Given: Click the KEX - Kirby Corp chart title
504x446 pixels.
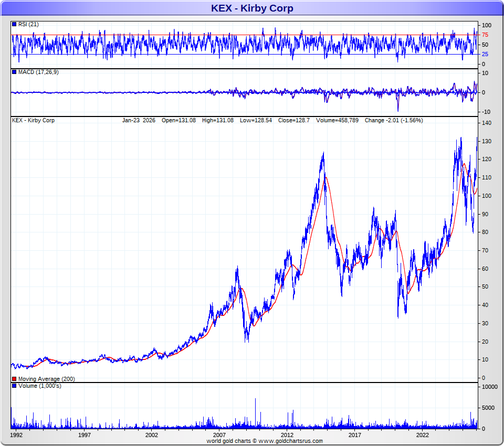Looking at the screenshot, I should tap(252, 8).
